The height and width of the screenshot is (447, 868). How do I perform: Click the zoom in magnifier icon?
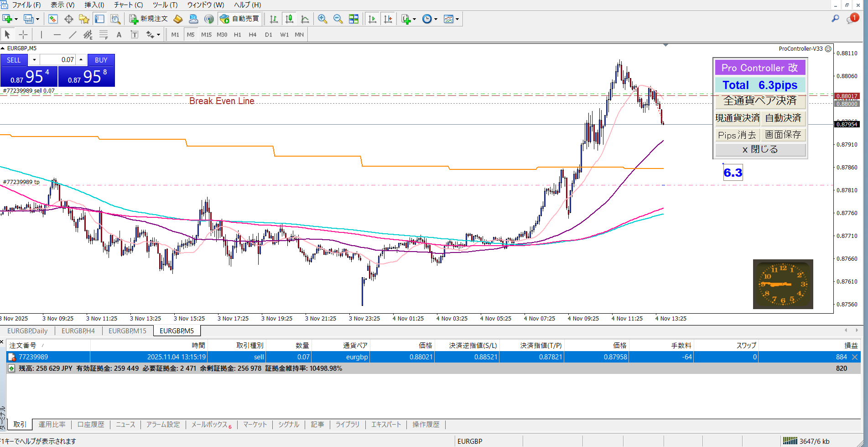[322, 19]
